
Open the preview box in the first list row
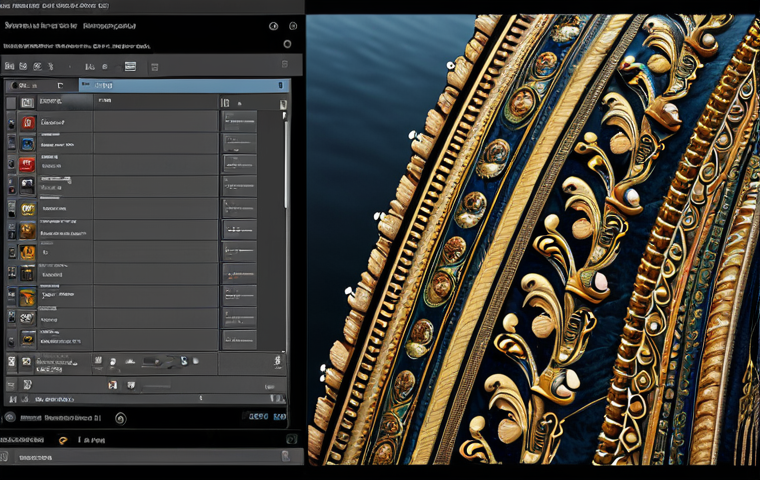[x=239, y=121]
